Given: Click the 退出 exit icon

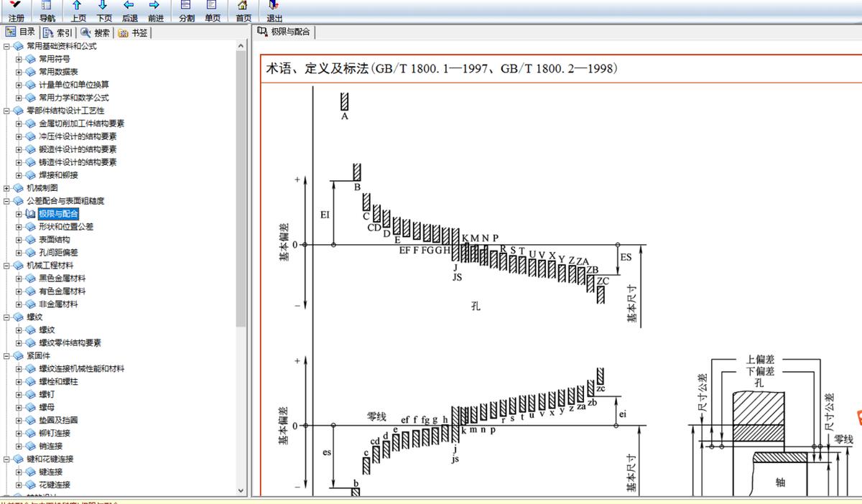Looking at the screenshot, I should click(274, 10).
